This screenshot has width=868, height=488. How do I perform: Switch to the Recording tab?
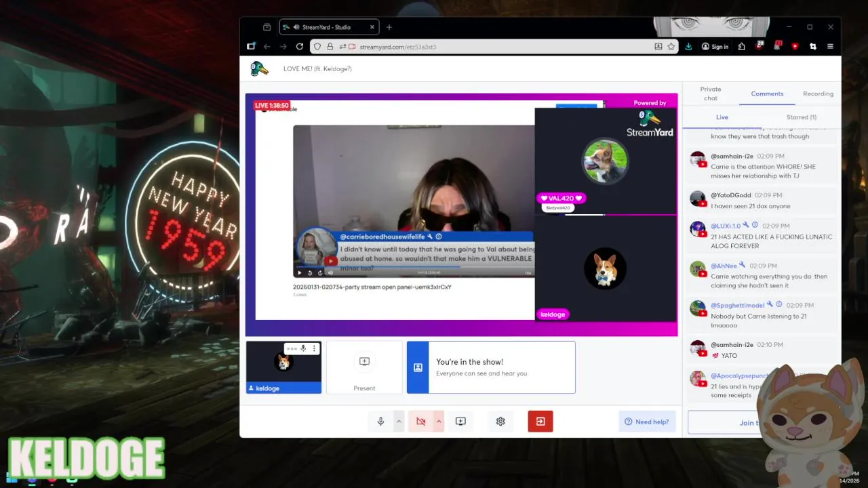pyautogui.click(x=818, y=94)
